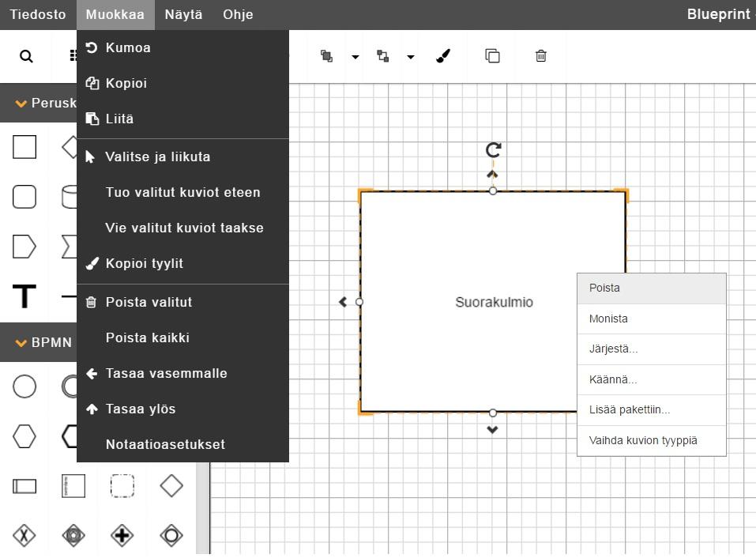Image resolution: width=756 pixels, height=558 pixels.
Task: Select the Valitse ja liikuta option
Action: (182, 156)
